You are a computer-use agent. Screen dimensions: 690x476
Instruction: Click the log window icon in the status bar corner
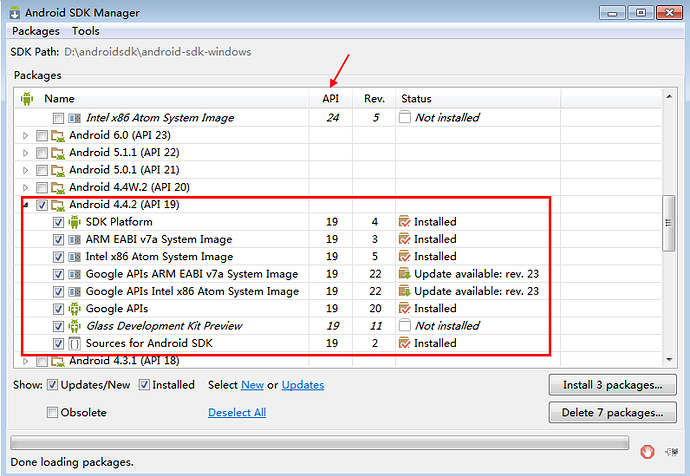click(672, 452)
